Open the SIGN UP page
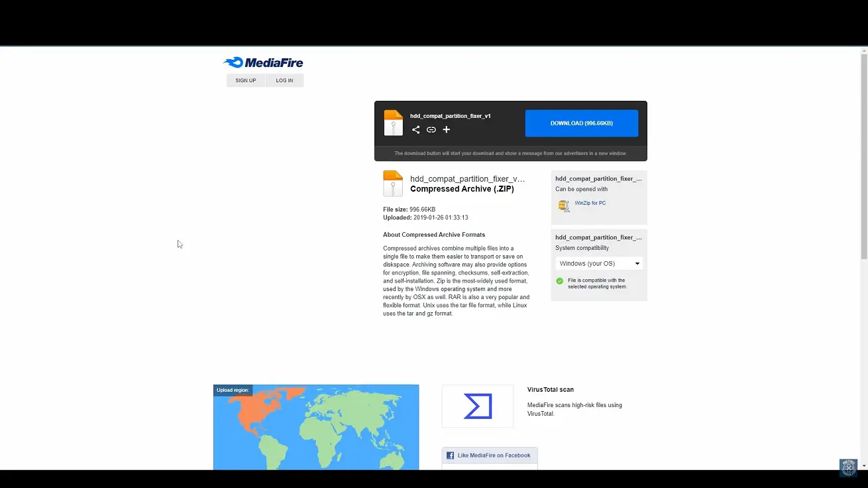The image size is (868, 488). tap(245, 80)
